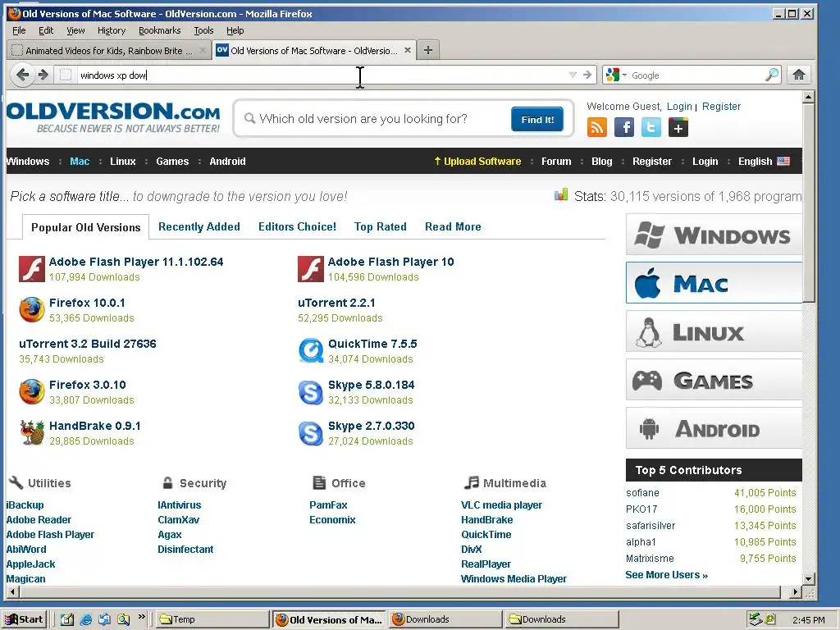
Task: Click the Login link beside Welcome Guest
Action: coord(679,106)
